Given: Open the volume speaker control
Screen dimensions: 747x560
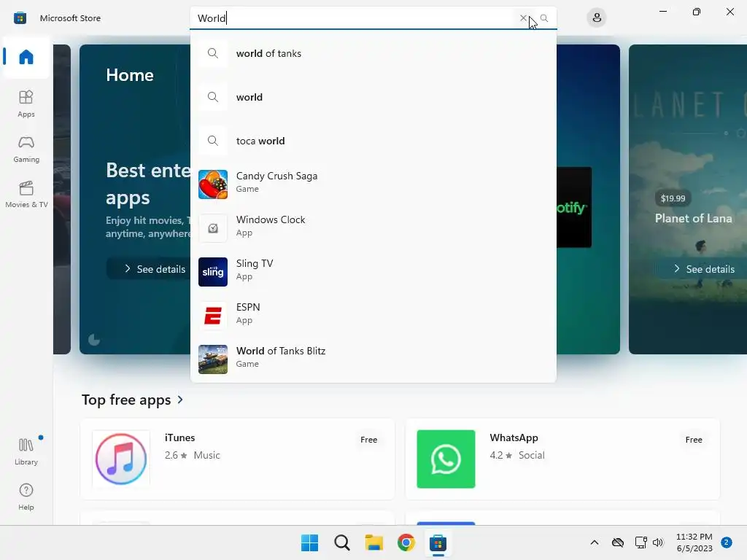Looking at the screenshot, I should tap(658, 542).
